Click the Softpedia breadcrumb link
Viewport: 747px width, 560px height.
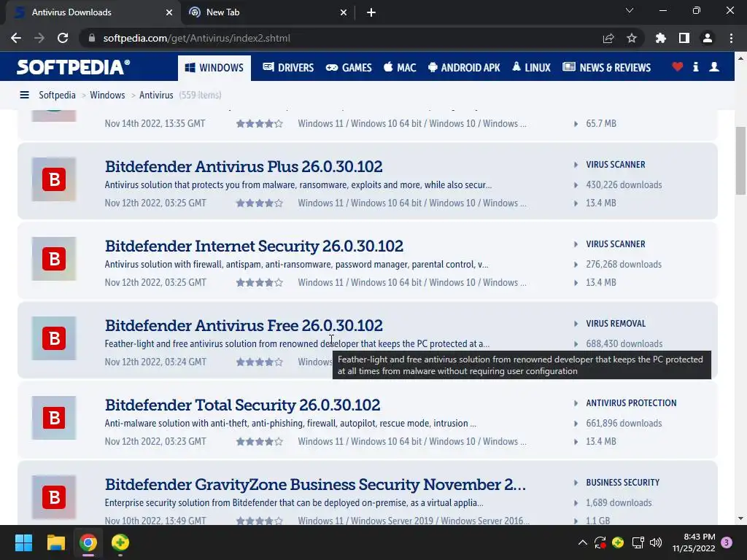click(x=57, y=95)
